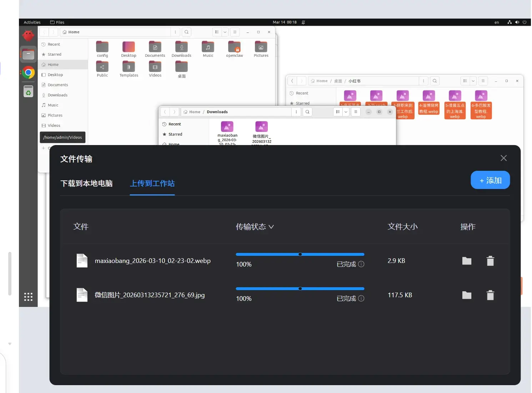Open folder for 微信图片 jpg transfer row
The height and width of the screenshot is (393, 532).
tap(467, 295)
